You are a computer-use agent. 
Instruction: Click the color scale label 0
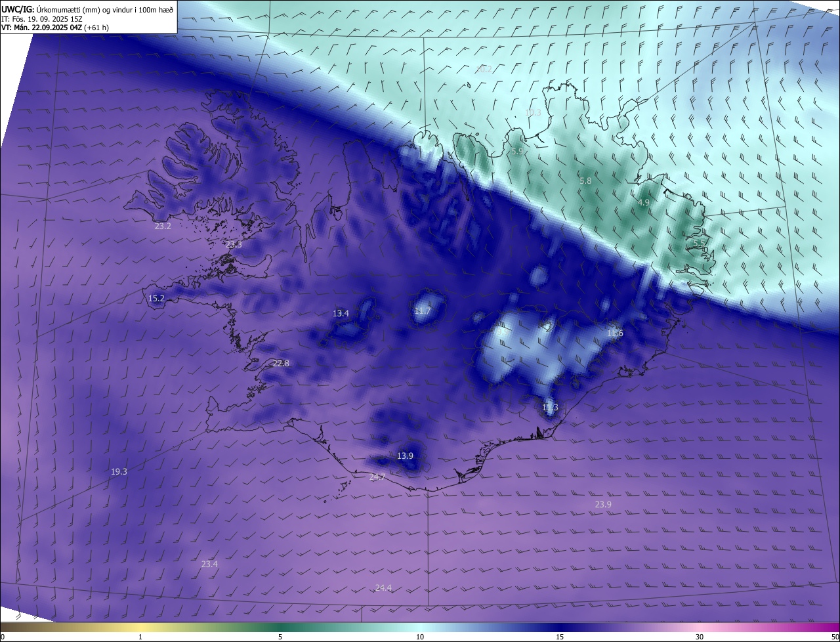point(3,637)
